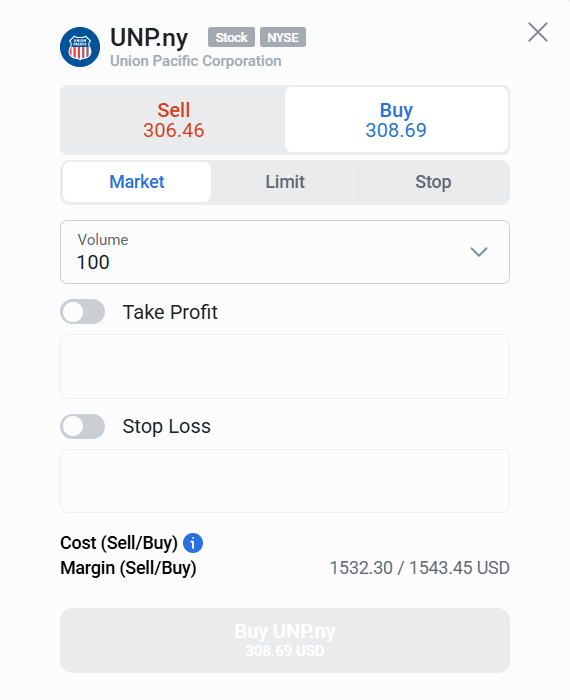Select the Market order tab
This screenshot has width=570, height=700.
click(137, 182)
